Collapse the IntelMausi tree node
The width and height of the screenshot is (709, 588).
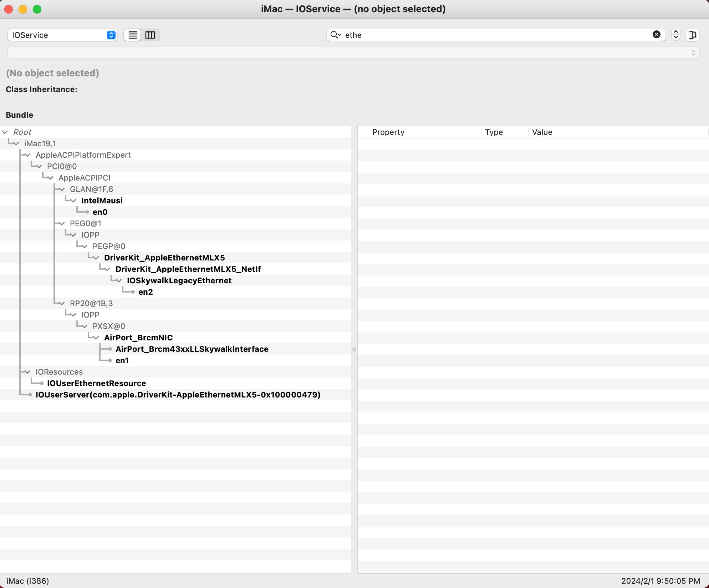pos(73,201)
